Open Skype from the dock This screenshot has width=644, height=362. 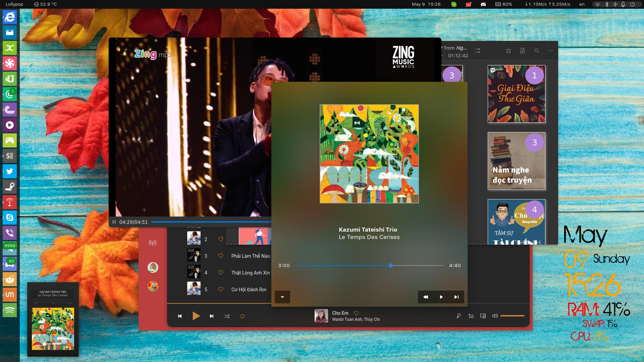point(10,218)
